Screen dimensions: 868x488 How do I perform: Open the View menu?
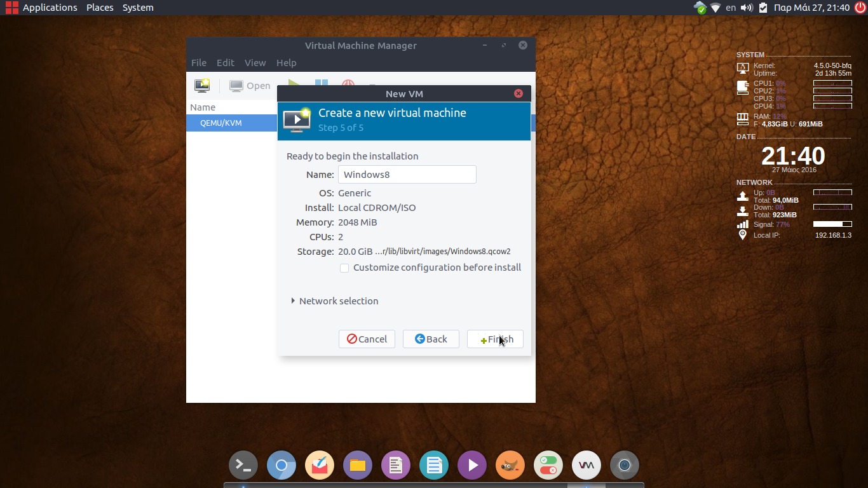coord(255,63)
